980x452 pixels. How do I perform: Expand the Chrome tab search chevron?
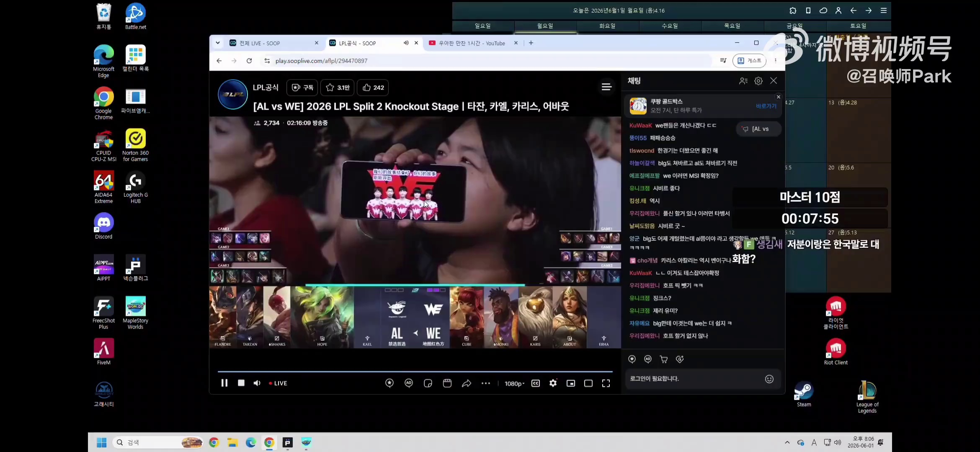pyautogui.click(x=218, y=43)
